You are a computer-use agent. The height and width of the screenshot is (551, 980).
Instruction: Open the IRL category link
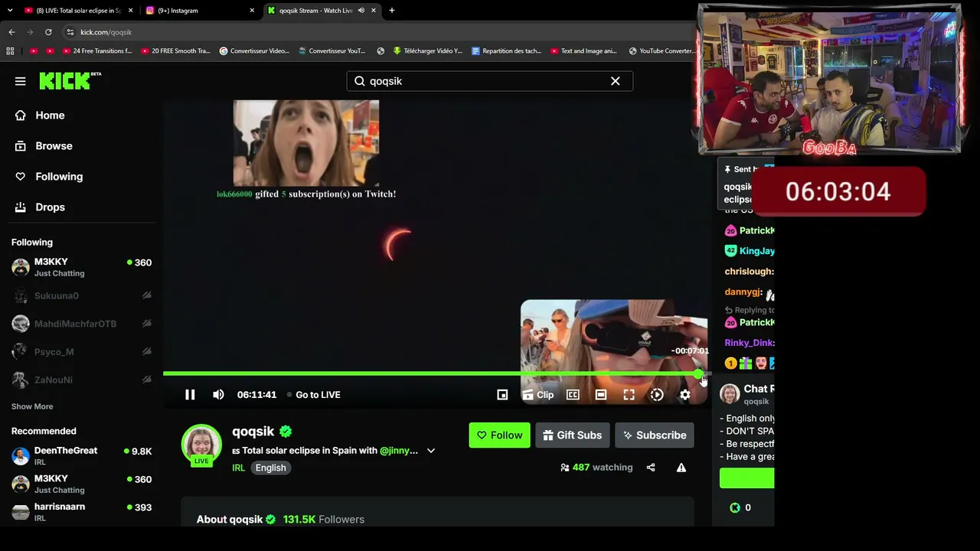(238, 468)
